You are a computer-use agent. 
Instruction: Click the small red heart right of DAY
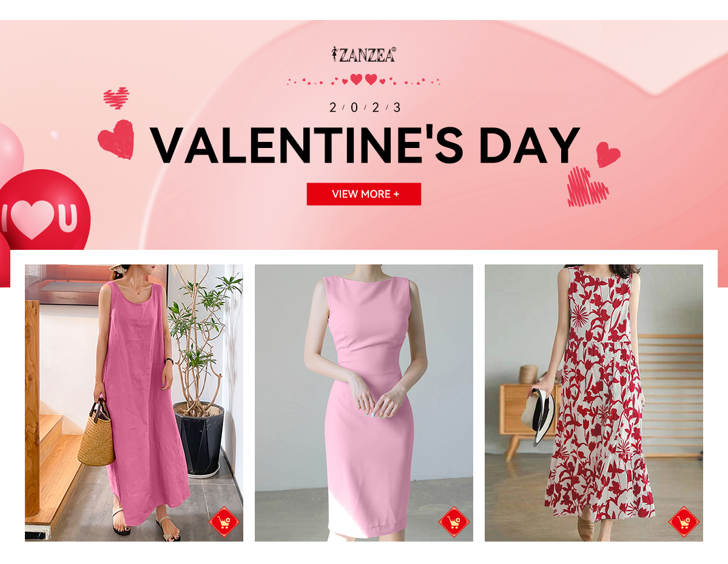(608, 154)
